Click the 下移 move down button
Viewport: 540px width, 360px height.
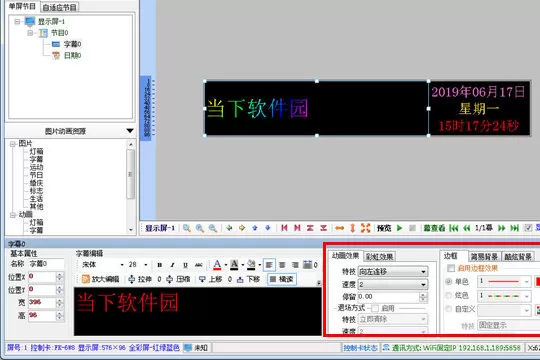(249, 279)
